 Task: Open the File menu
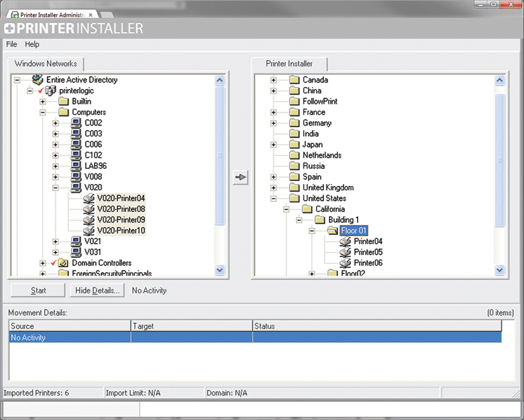pyautogui.click(x=11, y=44)
